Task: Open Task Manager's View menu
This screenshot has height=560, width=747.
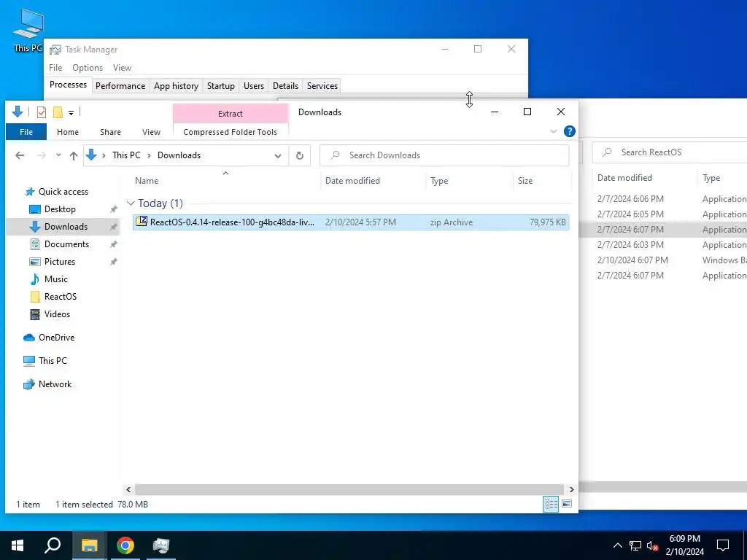Action: pos(122,68)
